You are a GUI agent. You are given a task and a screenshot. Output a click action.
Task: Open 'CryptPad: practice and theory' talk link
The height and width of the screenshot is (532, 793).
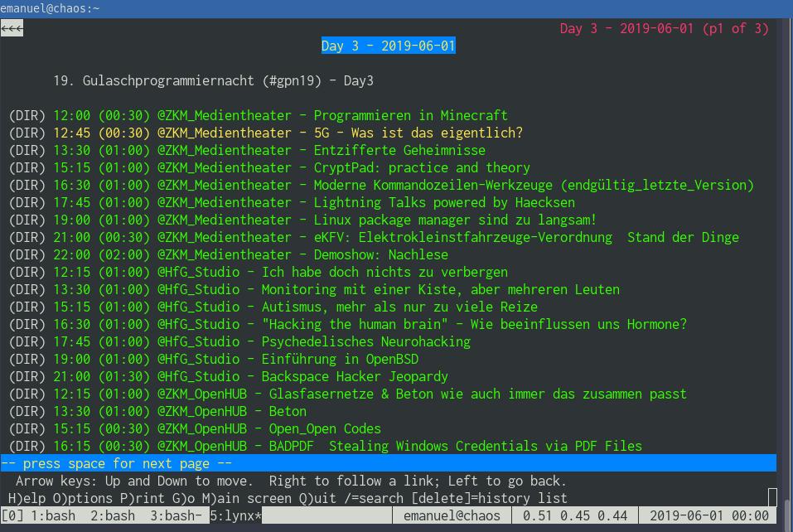(292, 168)
